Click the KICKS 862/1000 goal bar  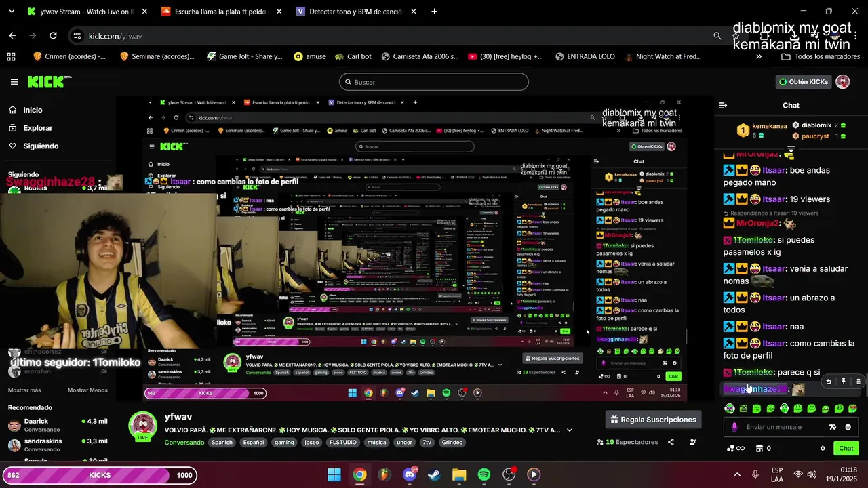100,475
